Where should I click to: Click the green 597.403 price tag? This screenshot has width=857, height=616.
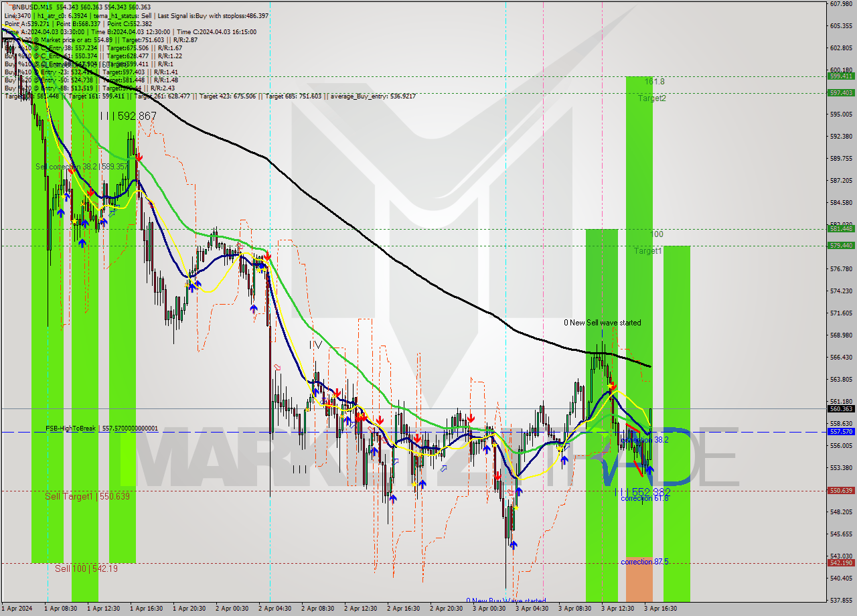pos(841,93)
